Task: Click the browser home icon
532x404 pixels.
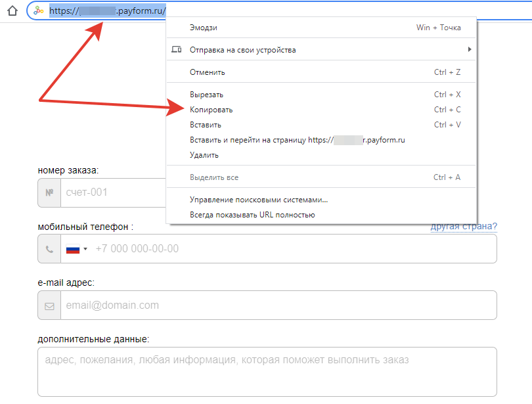Action: click(12, 11)
